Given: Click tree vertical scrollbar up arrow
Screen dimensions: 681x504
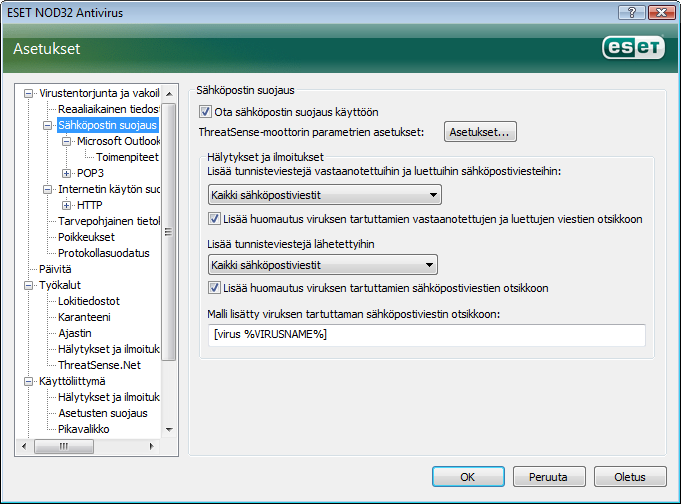Looking at the screenshot, I should 169,94.
